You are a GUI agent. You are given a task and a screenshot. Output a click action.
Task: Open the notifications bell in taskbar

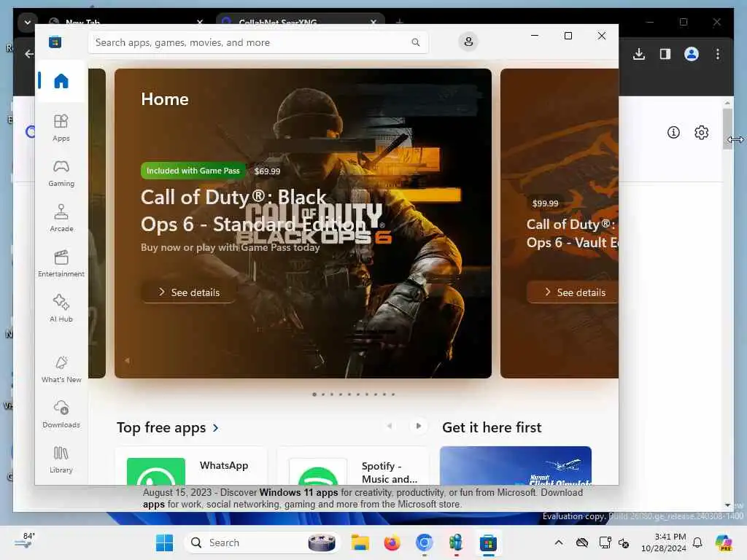tap(697, 542)
